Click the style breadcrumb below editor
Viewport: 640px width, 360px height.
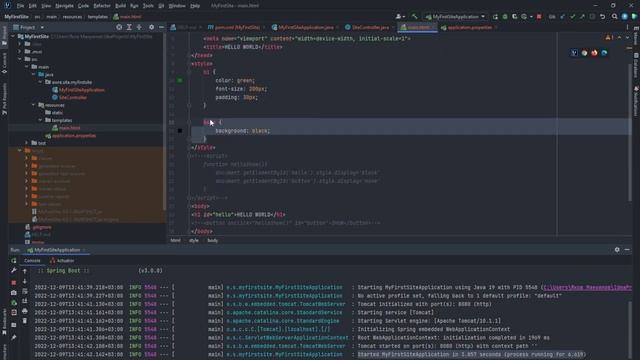(194, 240)
